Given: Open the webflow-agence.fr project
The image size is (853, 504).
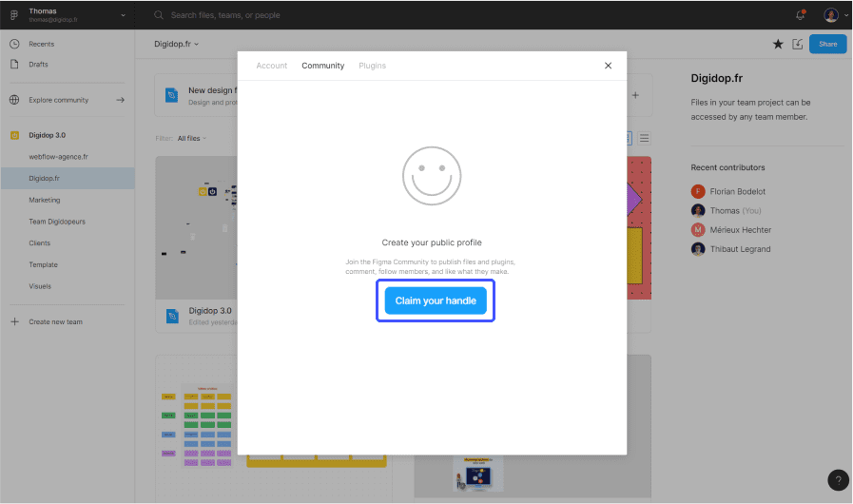Looking at the screenshot, I should coord(58,157).
